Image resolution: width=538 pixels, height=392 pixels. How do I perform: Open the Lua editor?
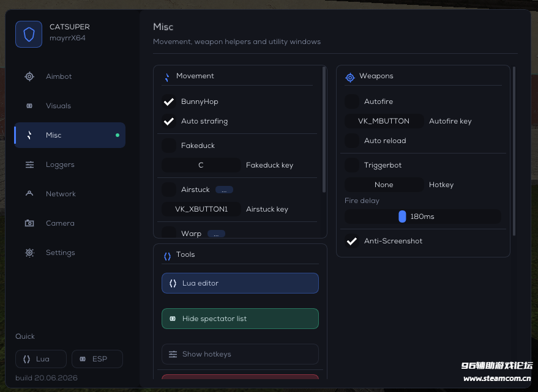(240, 283)
